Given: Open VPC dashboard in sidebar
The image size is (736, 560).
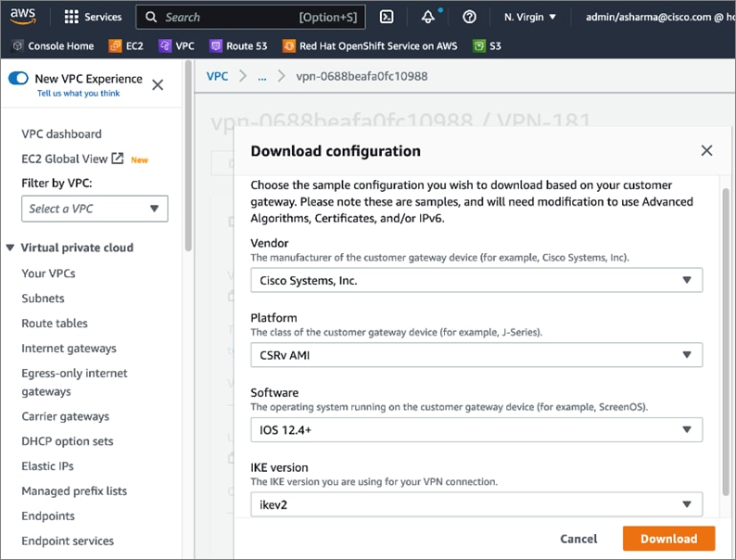Looking at the screenshot, I should [x=61, y=134].
